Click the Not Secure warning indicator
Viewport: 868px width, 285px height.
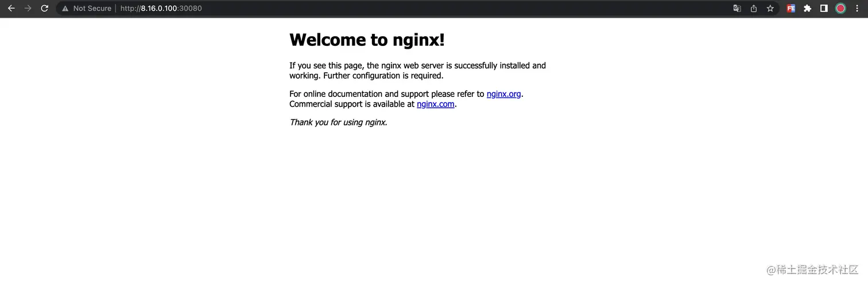click(x=86, y=9)
